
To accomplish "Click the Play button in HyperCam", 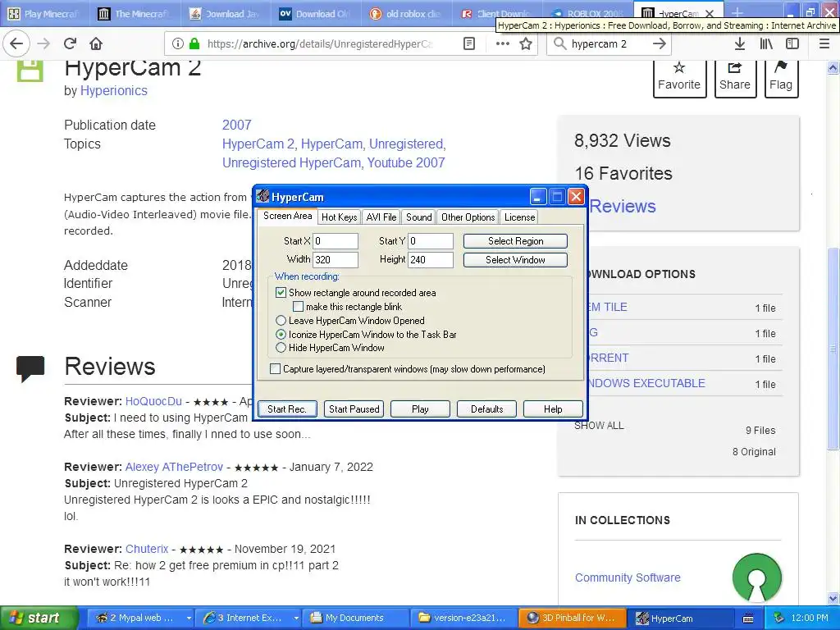I will [420, 409].
